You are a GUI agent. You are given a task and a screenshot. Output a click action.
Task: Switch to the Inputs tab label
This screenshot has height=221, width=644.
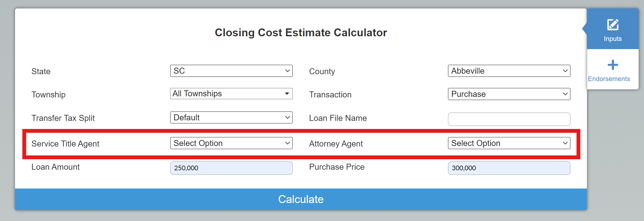[613, 39]
